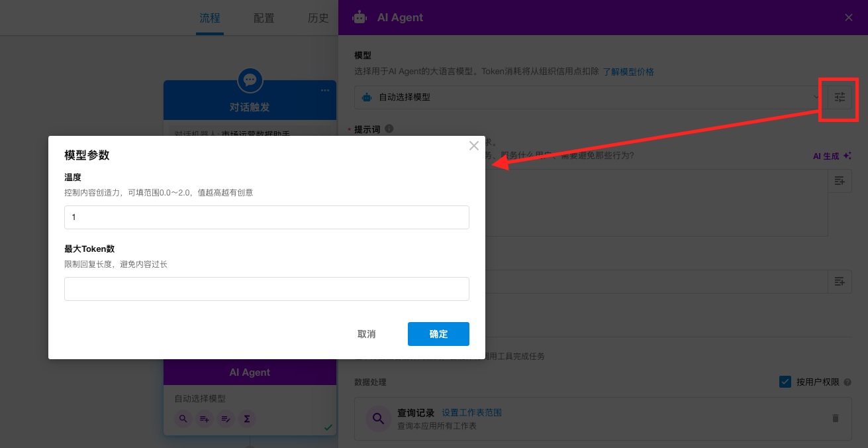Click the 确定 button in the dialog

point(438,334)
